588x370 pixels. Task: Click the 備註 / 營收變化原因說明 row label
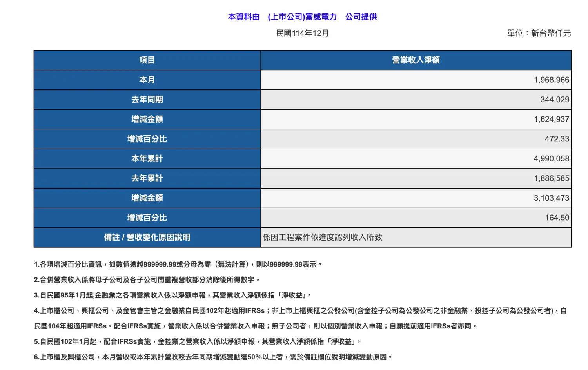pos(147,238)
